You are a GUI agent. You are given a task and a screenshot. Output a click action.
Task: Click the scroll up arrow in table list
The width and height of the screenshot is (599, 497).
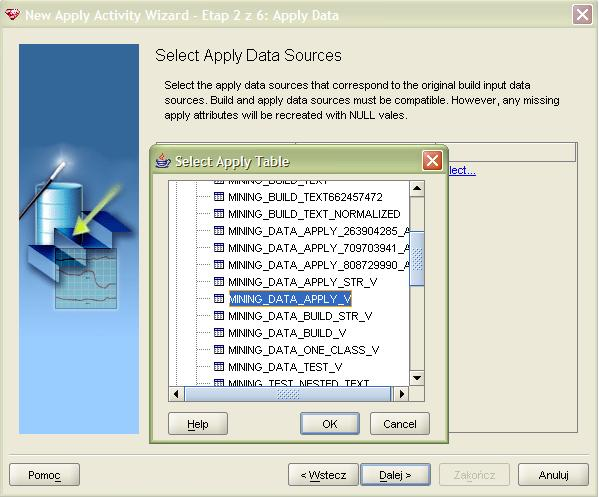417,188
